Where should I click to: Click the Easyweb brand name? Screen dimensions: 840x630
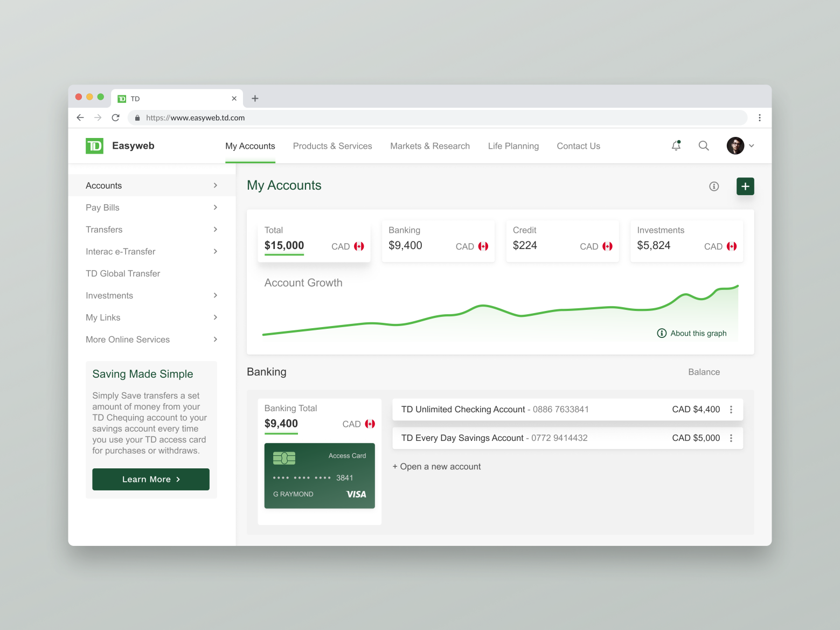pos(133,146)
